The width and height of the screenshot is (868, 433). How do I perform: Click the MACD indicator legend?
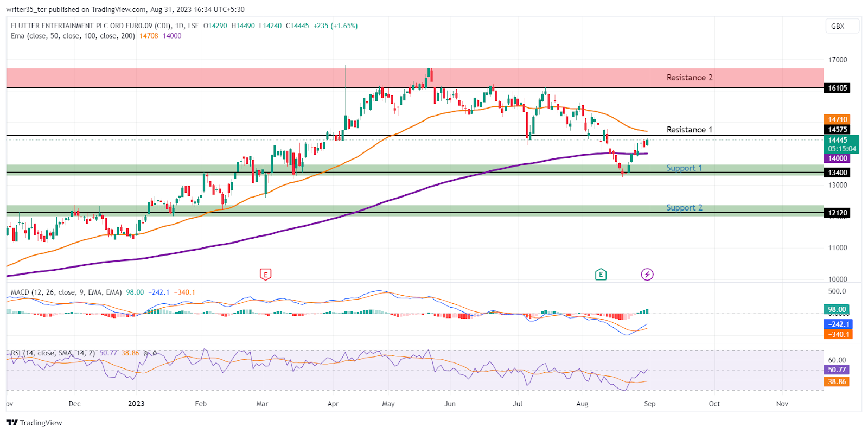click(66, 292)
